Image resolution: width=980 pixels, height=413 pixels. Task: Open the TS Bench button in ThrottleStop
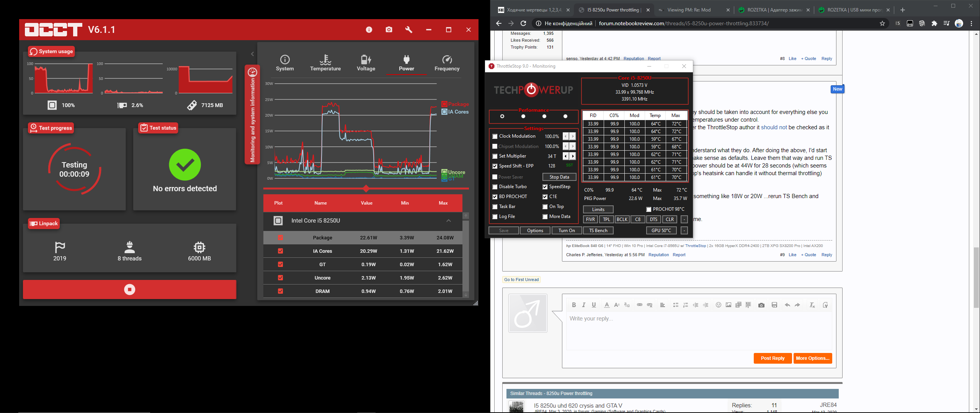coord(598,231)
